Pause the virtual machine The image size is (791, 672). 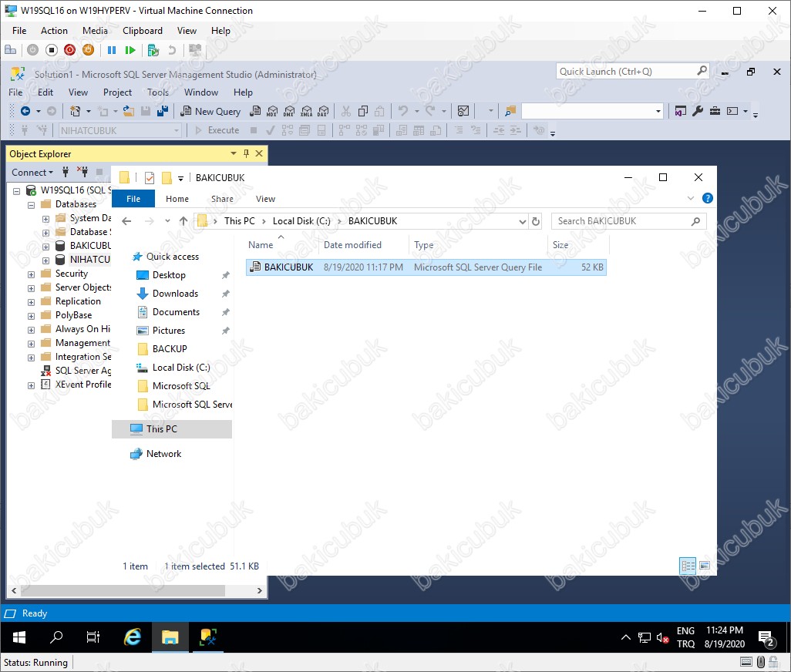[112, 50]
